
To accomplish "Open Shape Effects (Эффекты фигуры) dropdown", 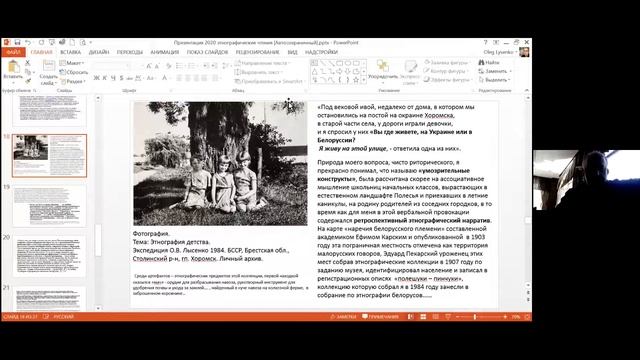I will 448,80.
